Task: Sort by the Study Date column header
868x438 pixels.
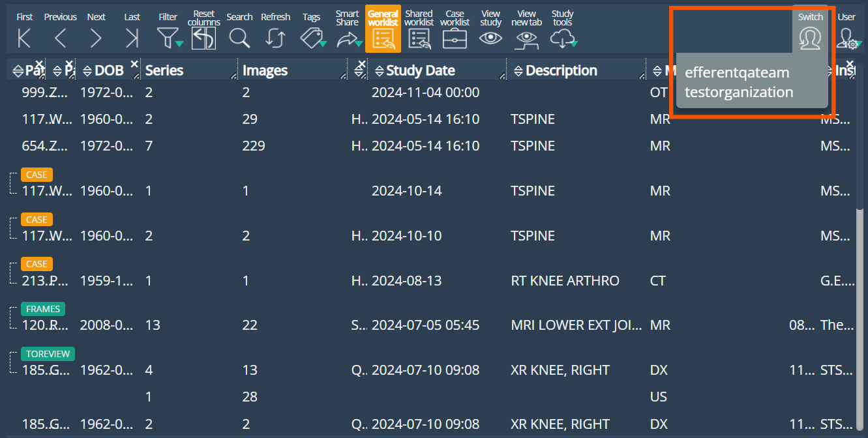Action: [420, 70]
